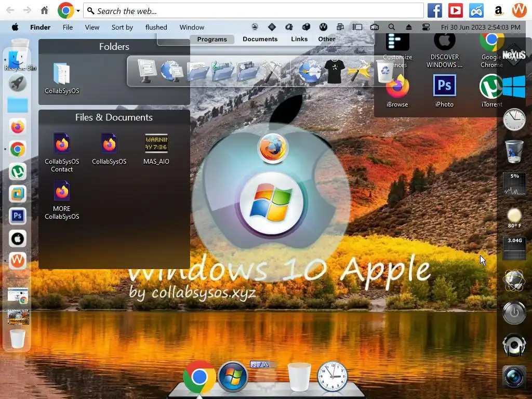Open the CollabSysOS Contact file
Image resolution: width=532 pixels, height=399 pixels.
62,153
